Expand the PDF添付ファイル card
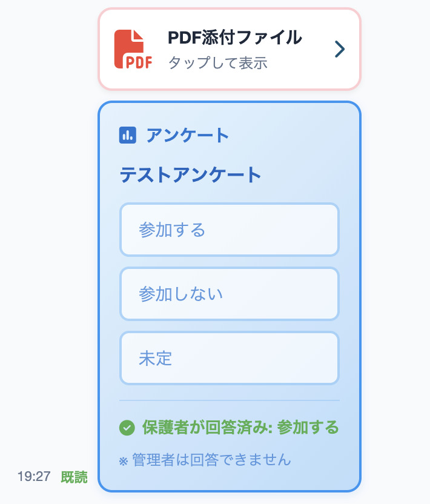 pyautogui.click(x=229, y=49)
